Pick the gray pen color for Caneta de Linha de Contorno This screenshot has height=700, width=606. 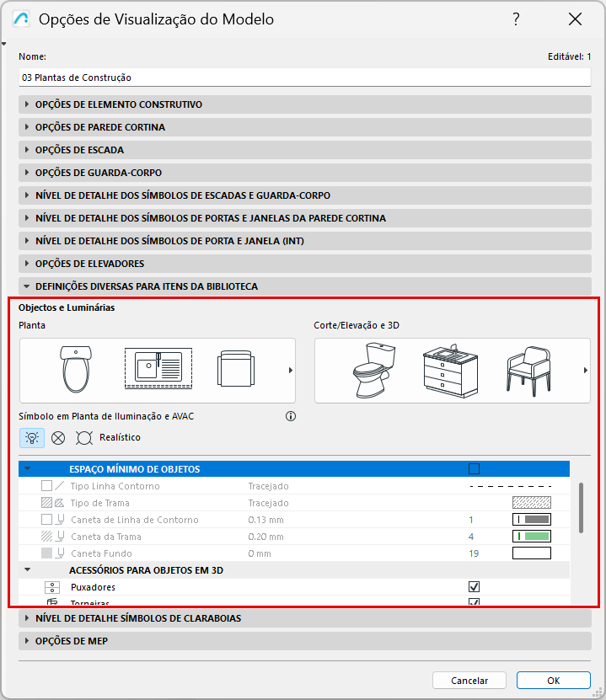pyautogui.click(x=532, y=520)
